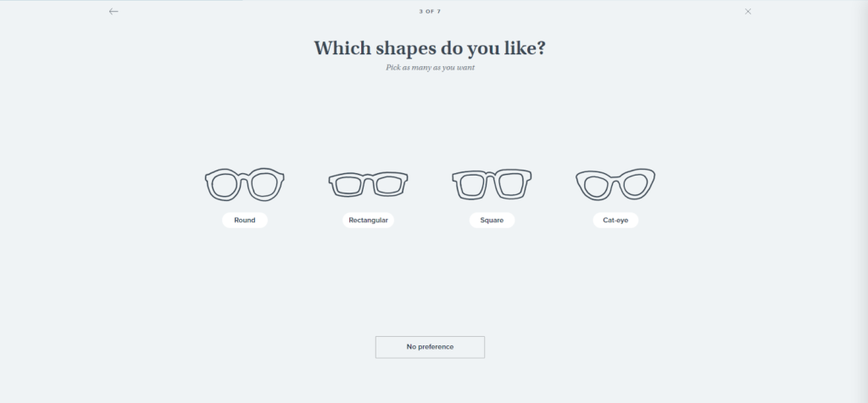Click the filled part of the progress bar
Screen dimensions: 868x403
(120, 1)
